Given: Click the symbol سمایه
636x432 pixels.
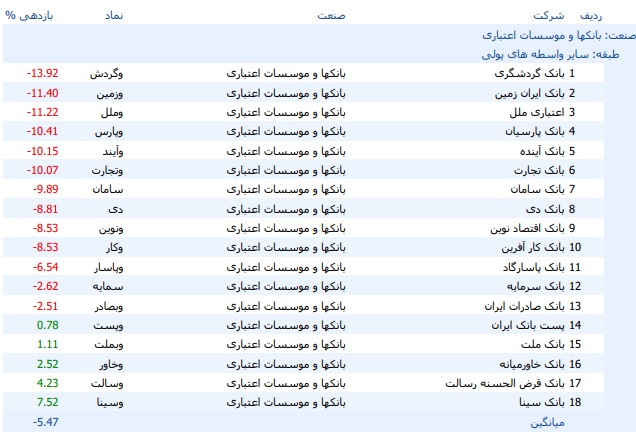Looking at the screenshot, I should [x=108, y=287].
